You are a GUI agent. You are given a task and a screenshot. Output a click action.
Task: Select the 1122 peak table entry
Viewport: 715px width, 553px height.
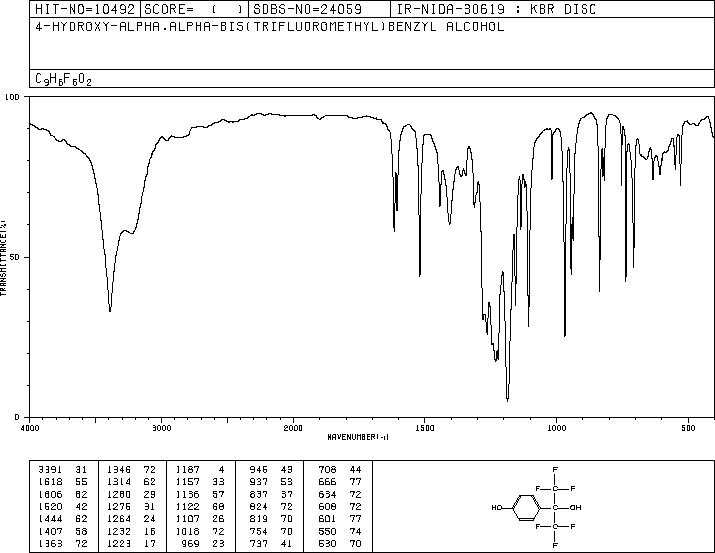200,506
